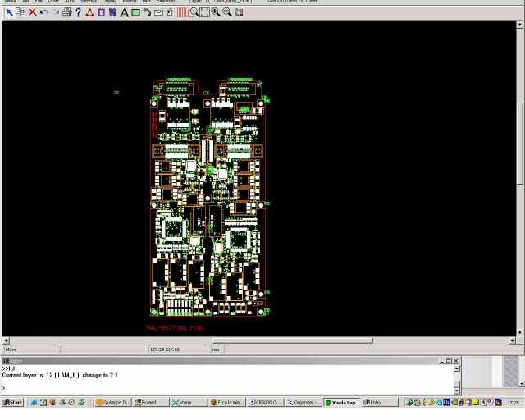The height and width of the screenshot is (420, 525).
Task: Switch to the Exceed taskbar window
Action: coord(151,402)
